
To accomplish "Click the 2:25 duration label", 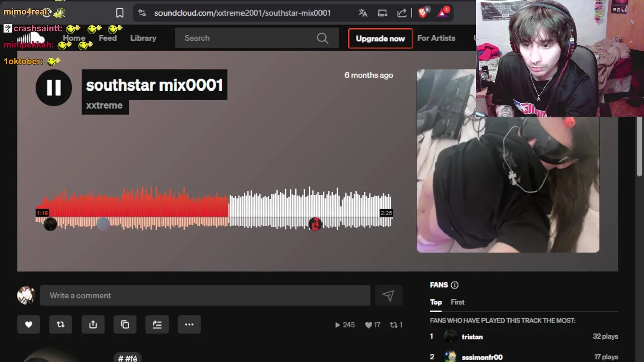I will [386, 213].
